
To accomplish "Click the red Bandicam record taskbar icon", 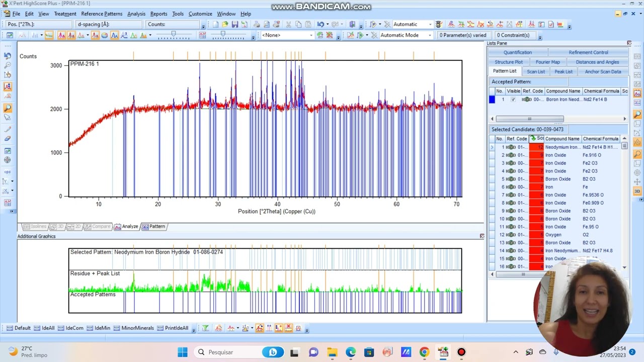I will point(461,352).
